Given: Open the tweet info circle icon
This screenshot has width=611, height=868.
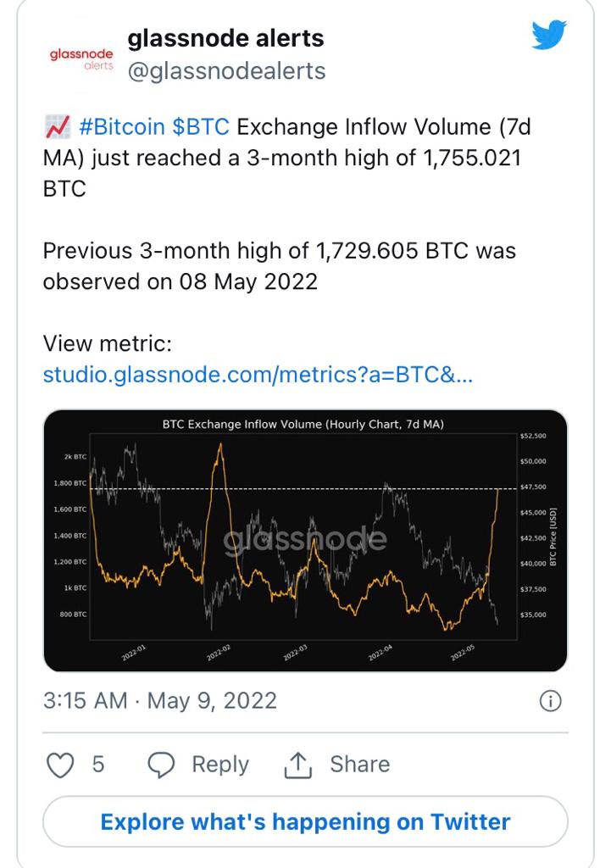Looking at the screenshot, I should pos(550,701).
